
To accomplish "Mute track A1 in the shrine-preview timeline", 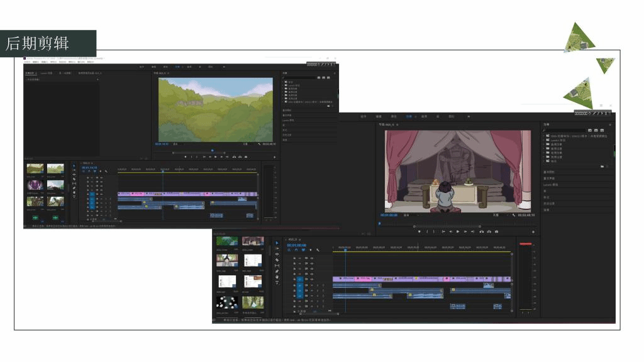I will coord(312,285).
